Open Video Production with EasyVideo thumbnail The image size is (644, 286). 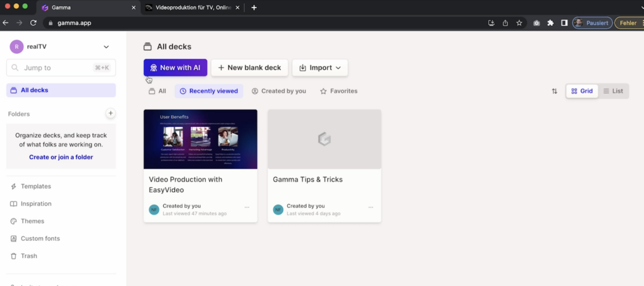pyautogui.click(x=201, y=139)
